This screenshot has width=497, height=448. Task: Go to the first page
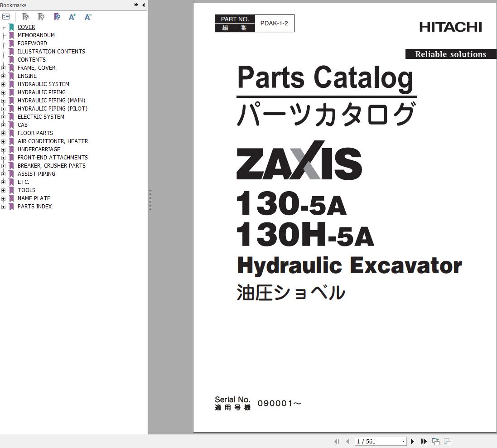(x=337, y=441)
